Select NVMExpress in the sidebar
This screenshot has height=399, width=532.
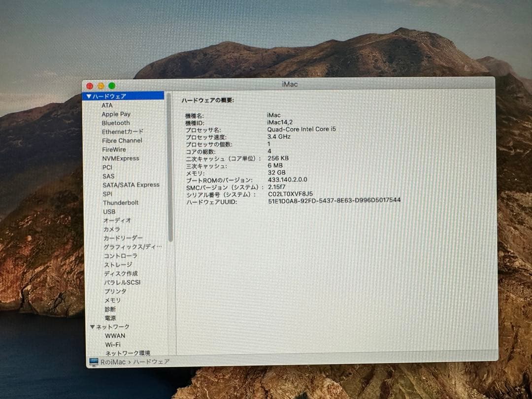pyautogui.click(x=120, y=158)
